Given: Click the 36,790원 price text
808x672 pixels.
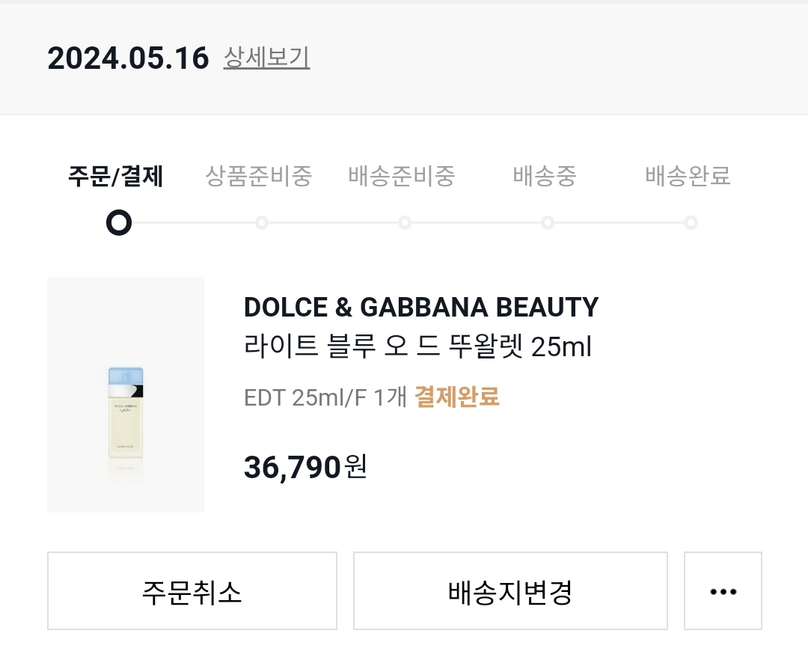Looking at the screenshot, I should point(305,467).
